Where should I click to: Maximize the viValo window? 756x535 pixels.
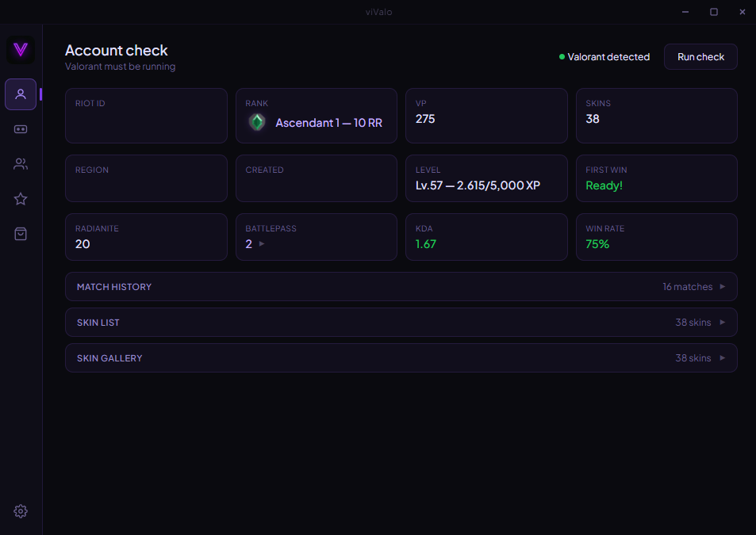pyautogui.click(x=714, y=12)
